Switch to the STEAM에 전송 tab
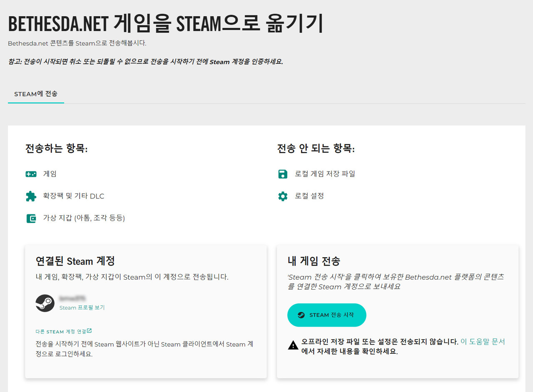533x392 pixels. click(35, 94)
